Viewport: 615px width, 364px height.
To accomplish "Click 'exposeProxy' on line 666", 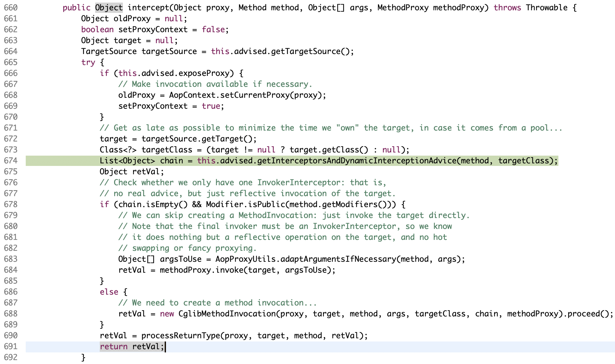I will click(x=204, y=73).
